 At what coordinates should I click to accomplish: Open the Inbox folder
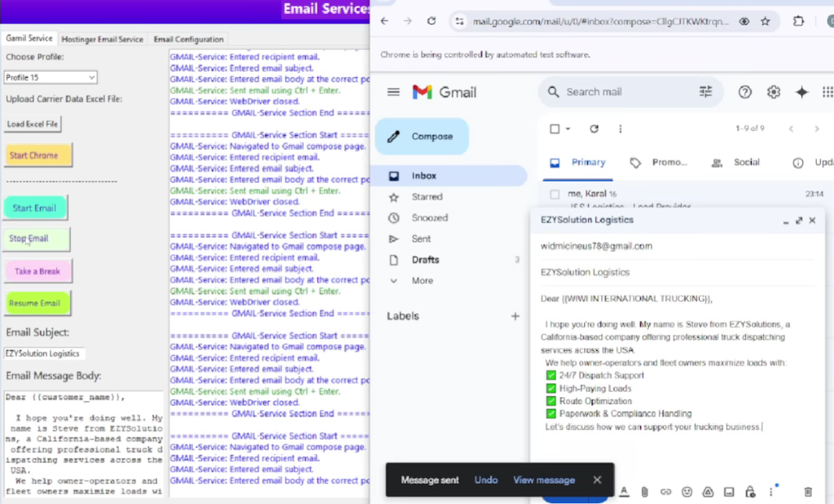[x=451, y=175]
